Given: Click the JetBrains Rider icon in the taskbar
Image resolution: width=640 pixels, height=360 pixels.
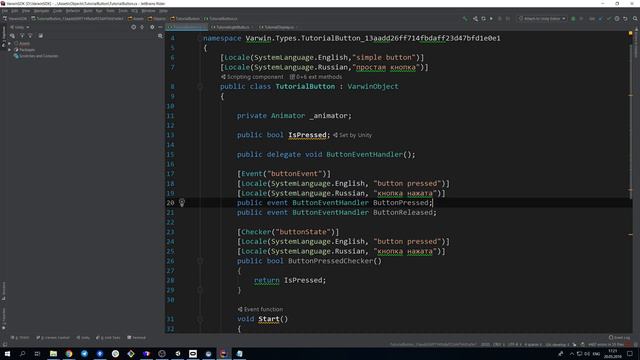Looking at the screenshot, I should tap(224, 353).
